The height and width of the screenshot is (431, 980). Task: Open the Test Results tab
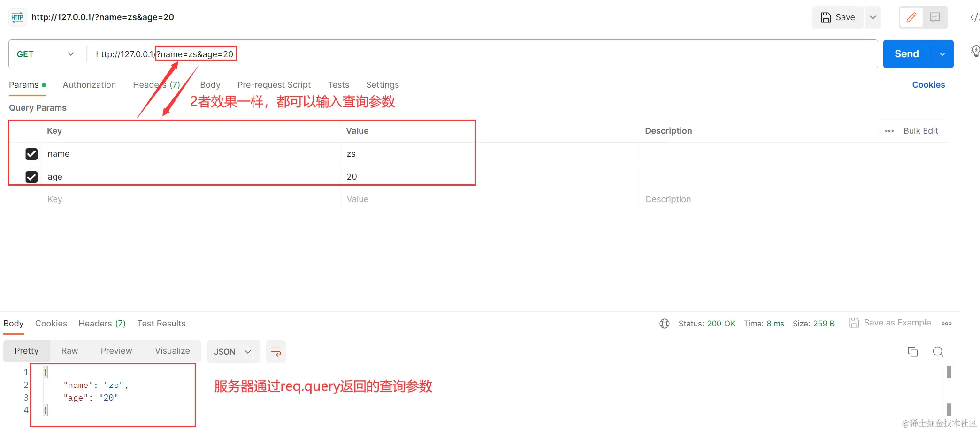161,324
